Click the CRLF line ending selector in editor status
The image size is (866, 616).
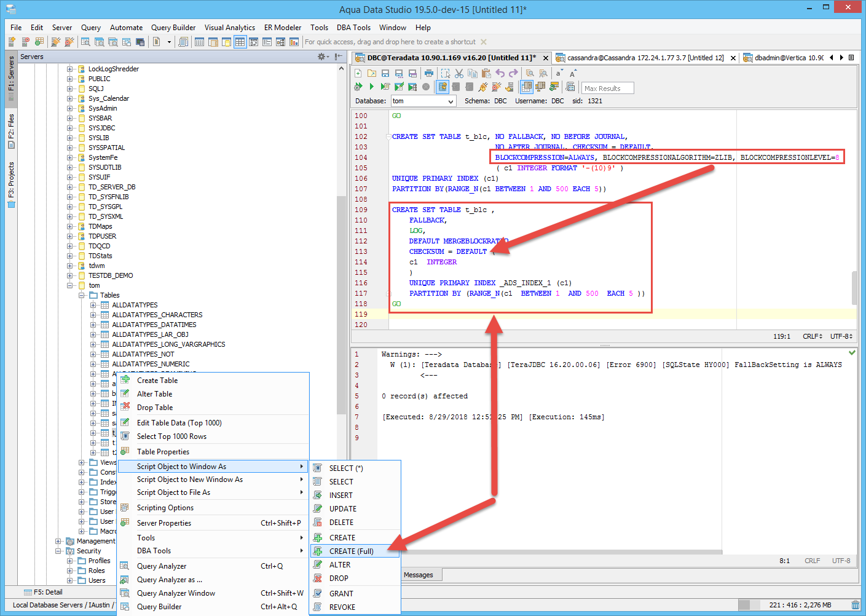[812, 336]
